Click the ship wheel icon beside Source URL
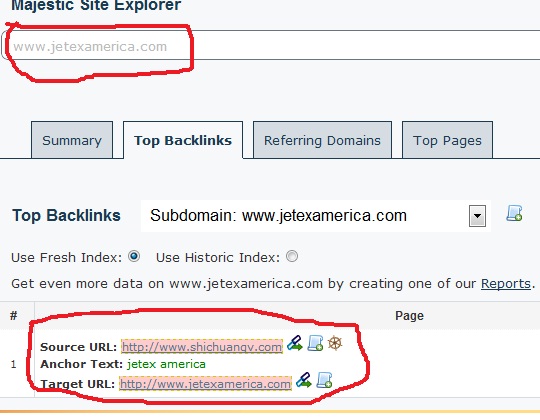The width and height of the screenshot is (540, 420). (x=335, y=343)
